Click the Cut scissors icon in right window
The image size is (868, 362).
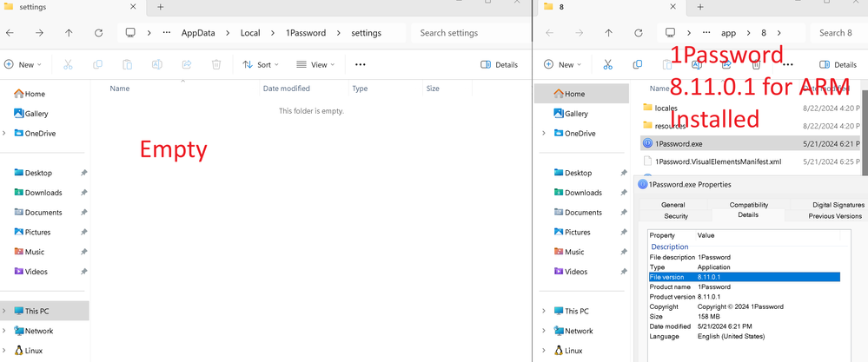[x=608, y=64]
